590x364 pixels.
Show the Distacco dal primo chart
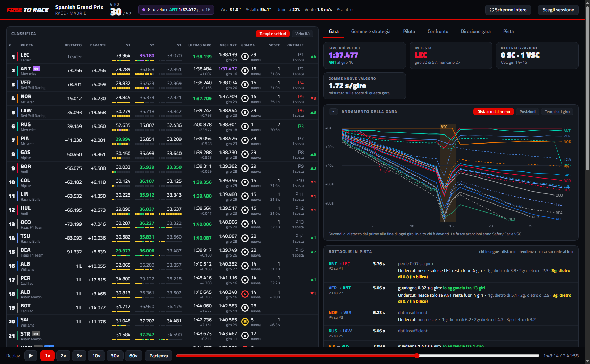point(494,112)
